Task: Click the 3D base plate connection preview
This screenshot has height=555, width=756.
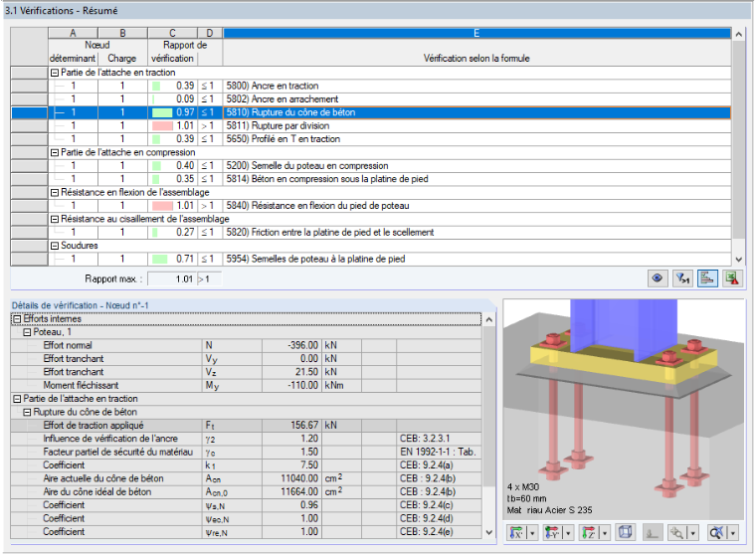Action: pyautogui.click(x=624, y=410)
